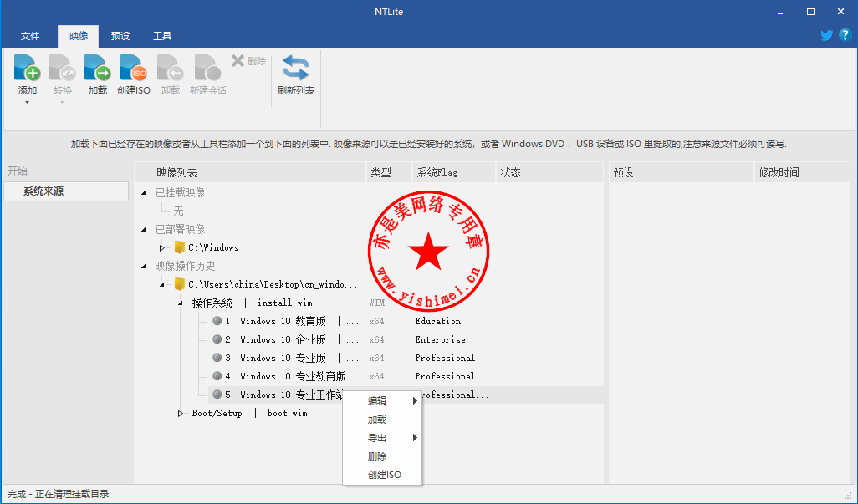
Task: Click the 修改时间 column header
Action: pyautogui.click(x=802, y=172)
